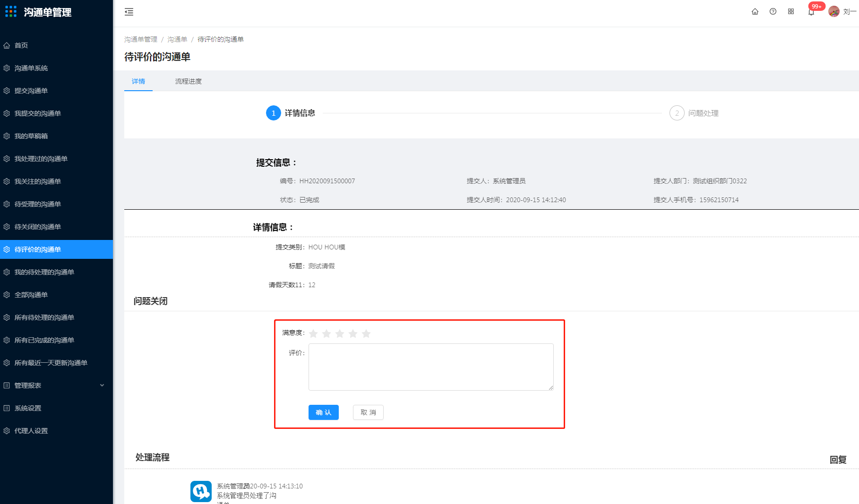Click the status value 已完成
859x504 pixels.
pyautogui.click(x=309, y=200)
